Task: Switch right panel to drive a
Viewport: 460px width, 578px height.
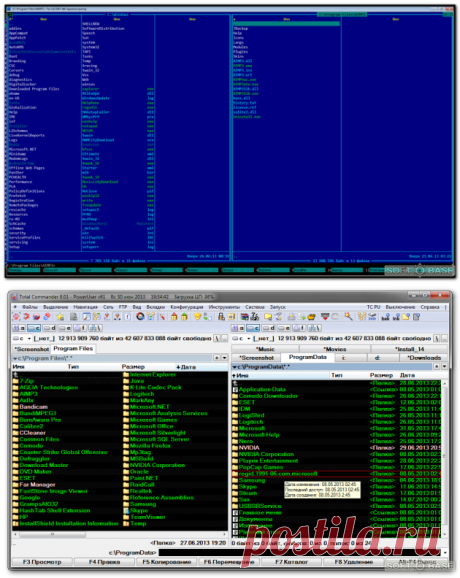Action: [238, 328]
